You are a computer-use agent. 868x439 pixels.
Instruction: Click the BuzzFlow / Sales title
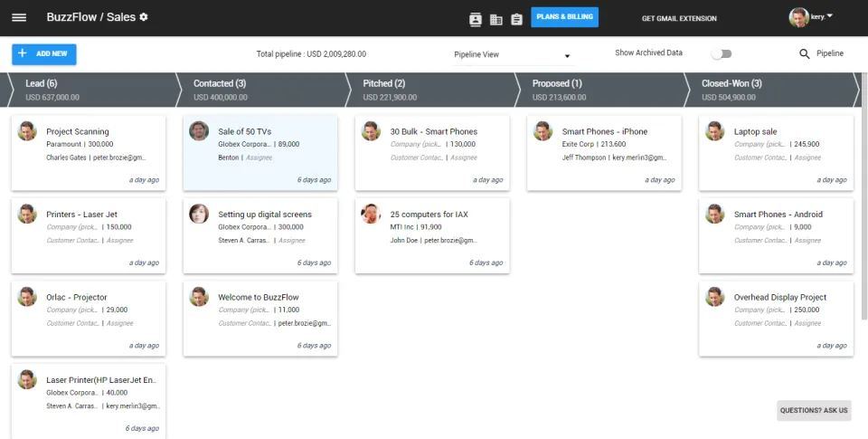(91, 17)
